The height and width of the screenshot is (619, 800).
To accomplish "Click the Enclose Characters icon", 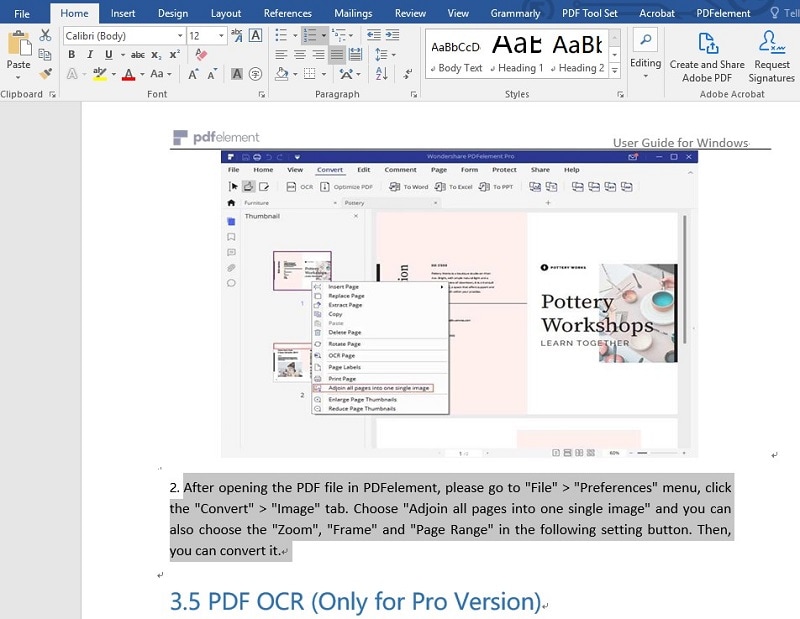I will point(256,74).
